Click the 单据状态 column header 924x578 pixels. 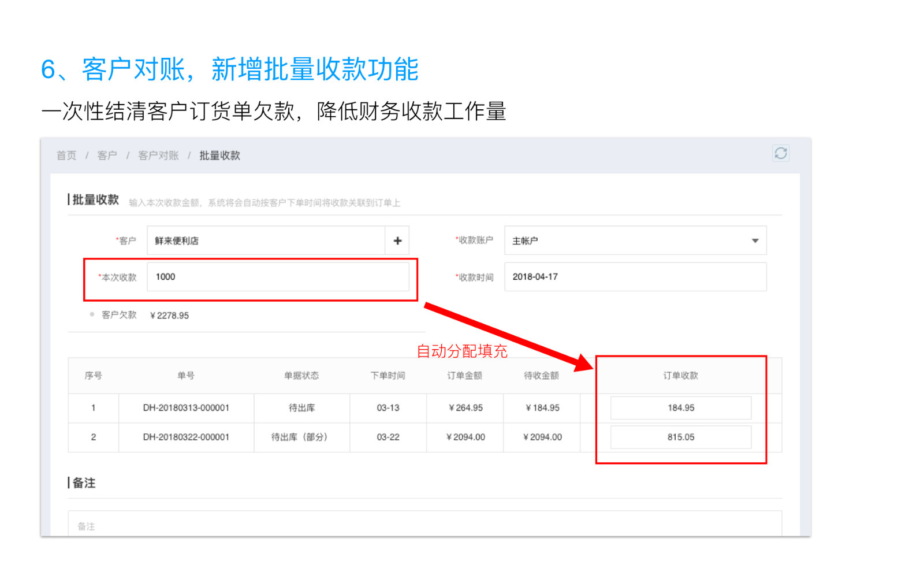301,376
